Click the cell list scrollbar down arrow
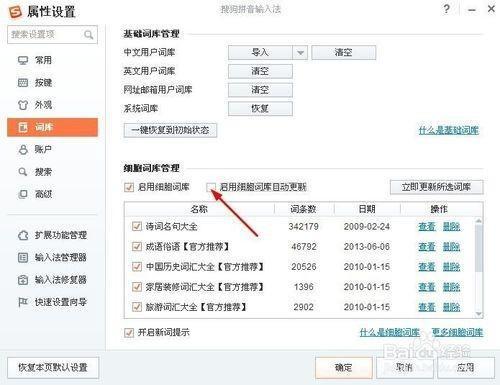 point(479,314)
